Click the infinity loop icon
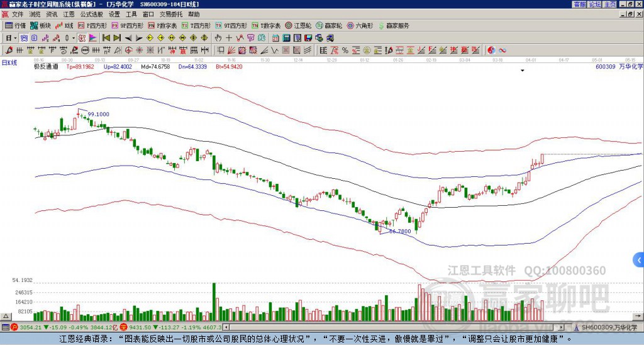Image resolution: width=644 pixels, height=345 pixels. click(502, 50)
